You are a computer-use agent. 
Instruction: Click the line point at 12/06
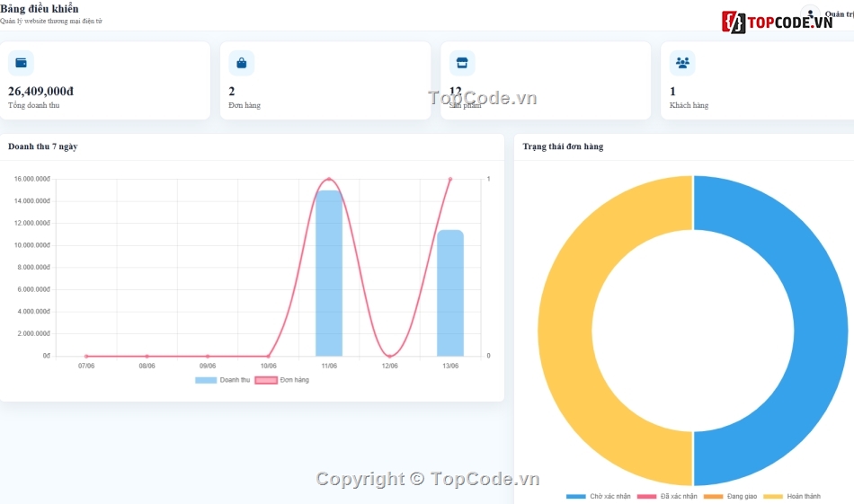click(389, 356)
